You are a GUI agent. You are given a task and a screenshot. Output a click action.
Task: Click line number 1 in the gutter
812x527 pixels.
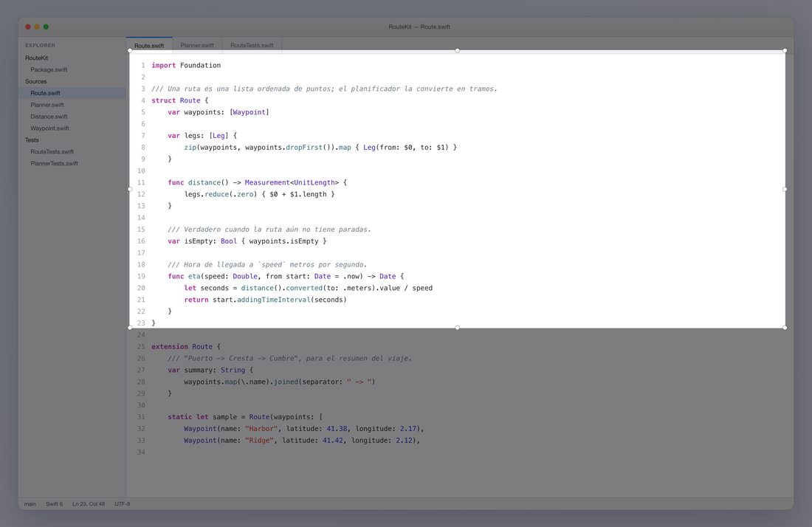(x=143, y=65)
